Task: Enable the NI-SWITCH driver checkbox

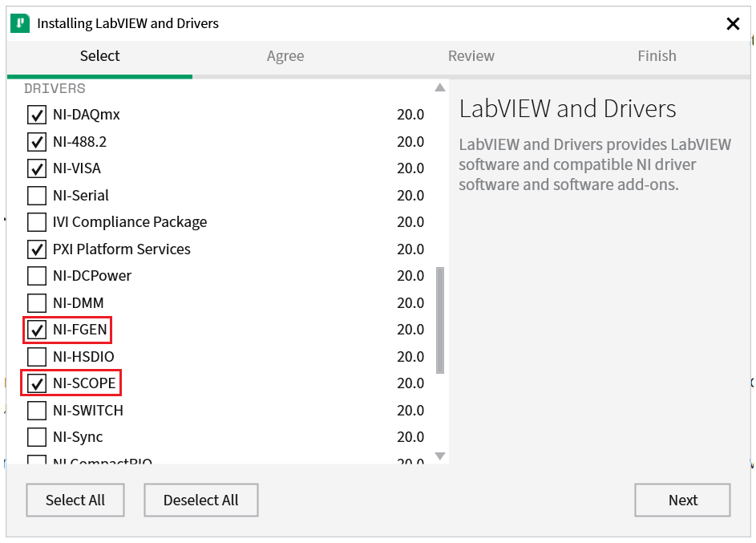Action: click(x=37, y=411)
